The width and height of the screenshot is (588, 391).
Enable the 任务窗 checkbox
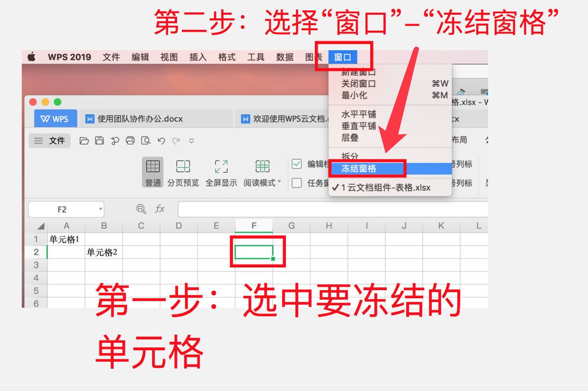tap(296, 184)
